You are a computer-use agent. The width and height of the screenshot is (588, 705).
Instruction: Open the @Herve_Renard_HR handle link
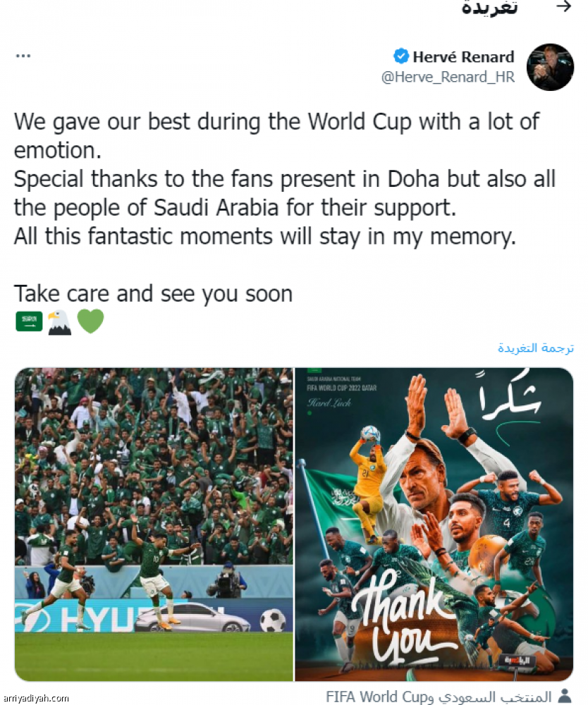(x=448, y=77)
